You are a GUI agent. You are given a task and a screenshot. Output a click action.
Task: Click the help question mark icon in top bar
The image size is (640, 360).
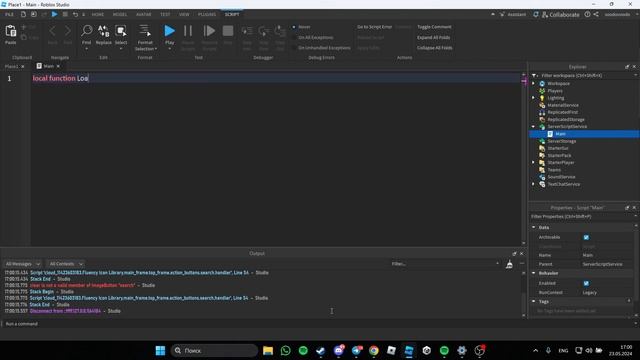click(587, 14)
